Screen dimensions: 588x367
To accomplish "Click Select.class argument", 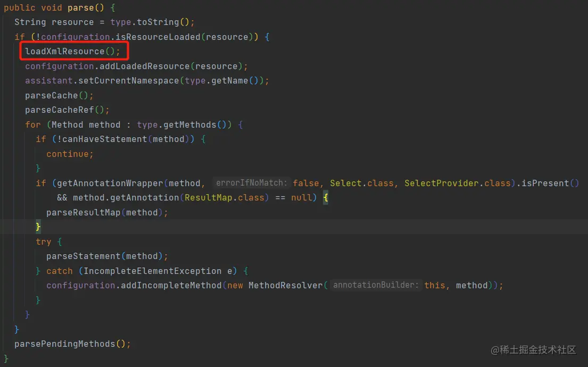I will tap(361, 183).
